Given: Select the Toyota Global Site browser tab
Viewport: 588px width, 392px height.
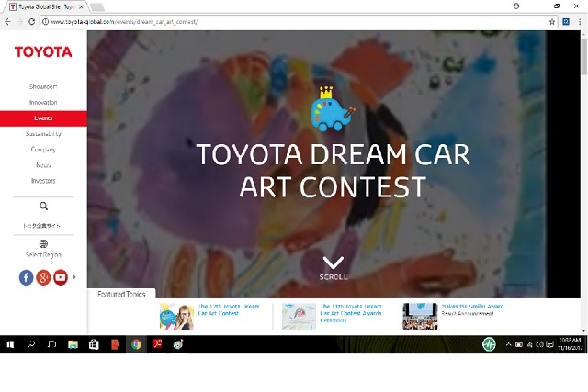Looking at the screenshot, I should tap(47, 6).
